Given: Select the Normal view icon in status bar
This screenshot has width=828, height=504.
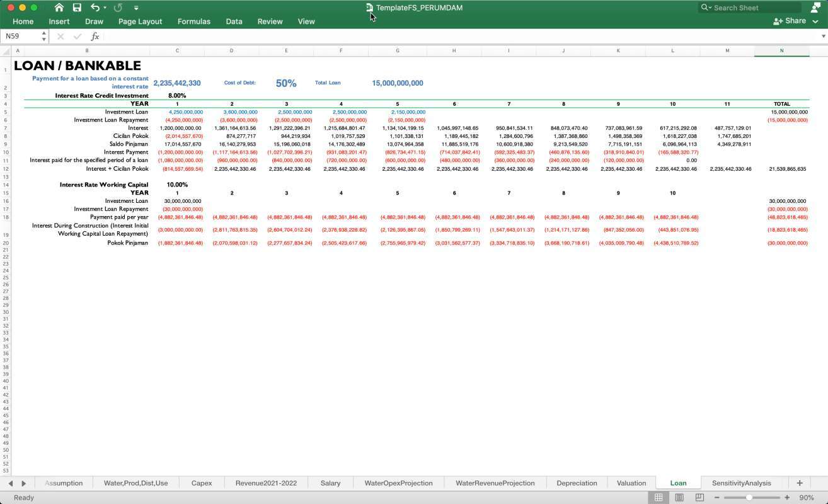Looking at the screenshot, I should (x=658, y=497).
